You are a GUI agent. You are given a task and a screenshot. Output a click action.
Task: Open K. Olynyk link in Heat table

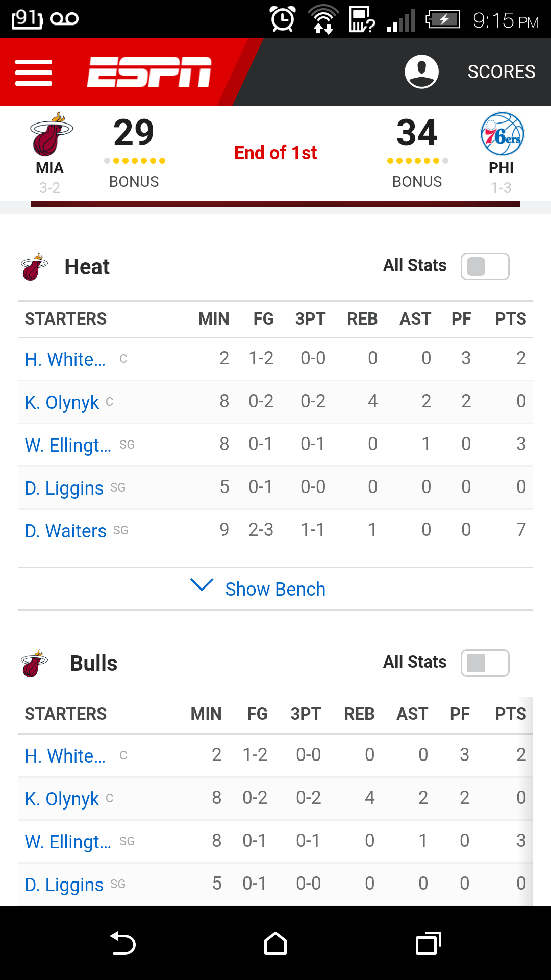coord(62,402)
